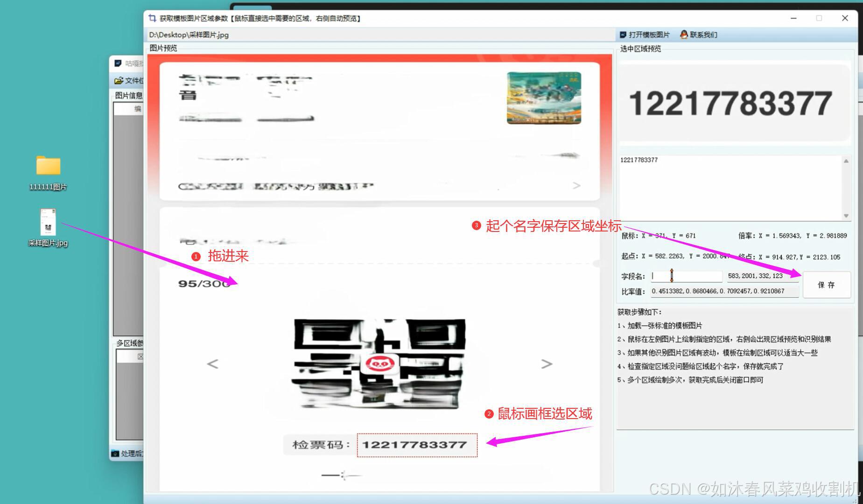Click instruction line 5、多个区域绘制多次

(690, 380)
